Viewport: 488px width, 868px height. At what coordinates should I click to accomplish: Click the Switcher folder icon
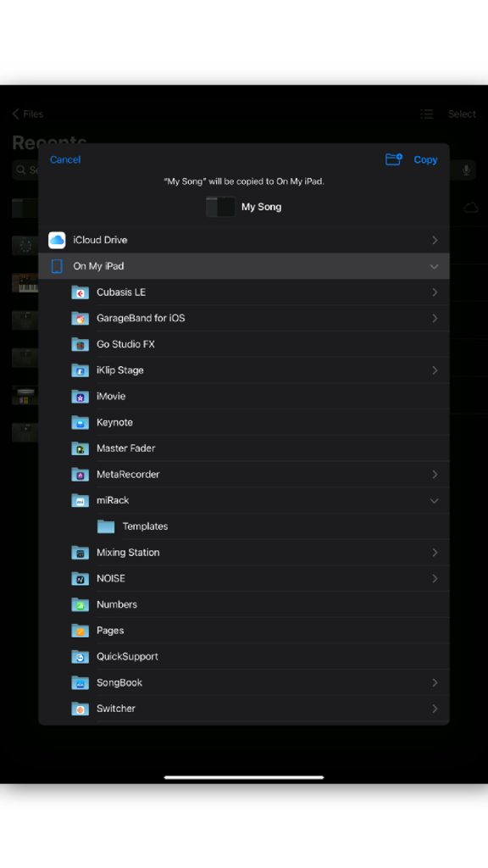80,709
